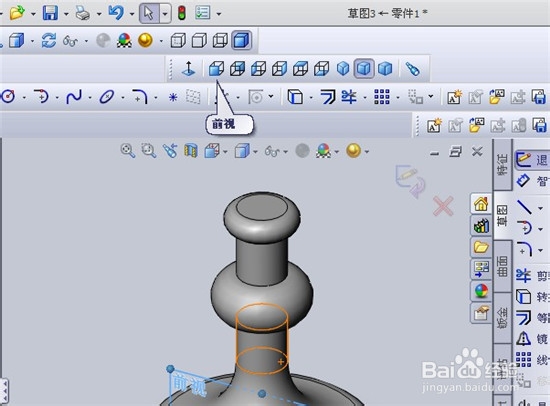Expand the Circle tool dropdown arrow
550x406 pixels.
(x=24, y=97)
